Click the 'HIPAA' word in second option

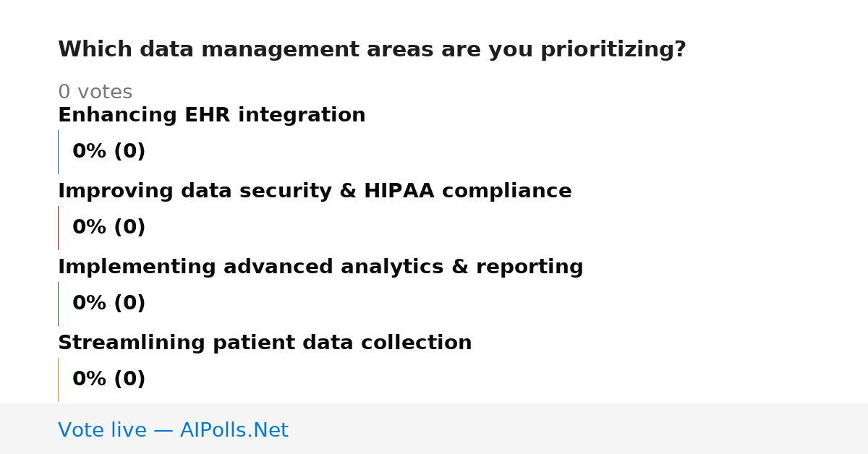pos(399,192)
